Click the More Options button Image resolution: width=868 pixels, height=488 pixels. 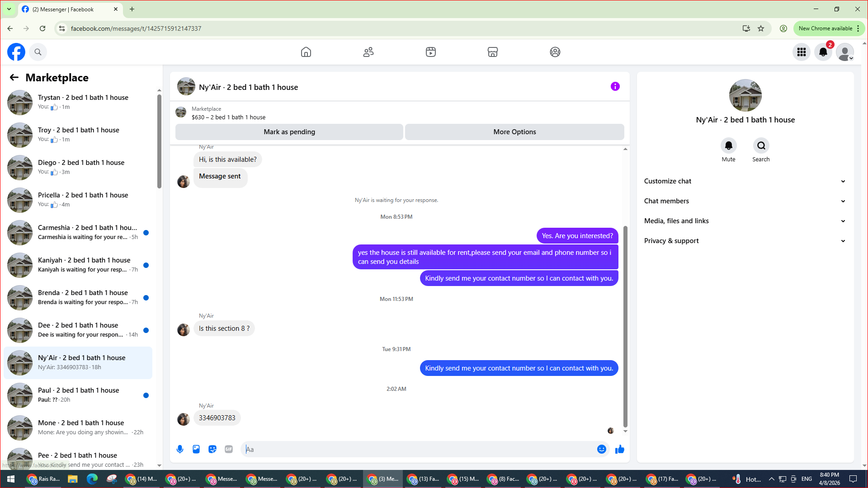(x=514, y=132)
